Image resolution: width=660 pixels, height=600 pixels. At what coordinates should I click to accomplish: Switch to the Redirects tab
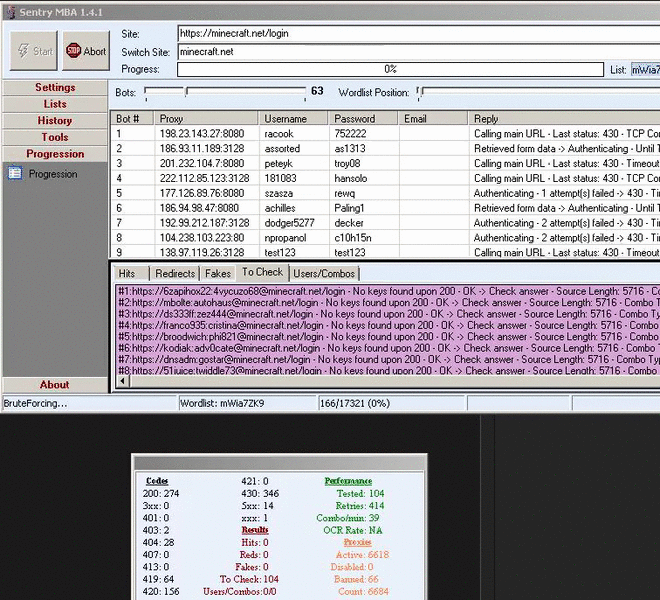(x=175, y=274)
